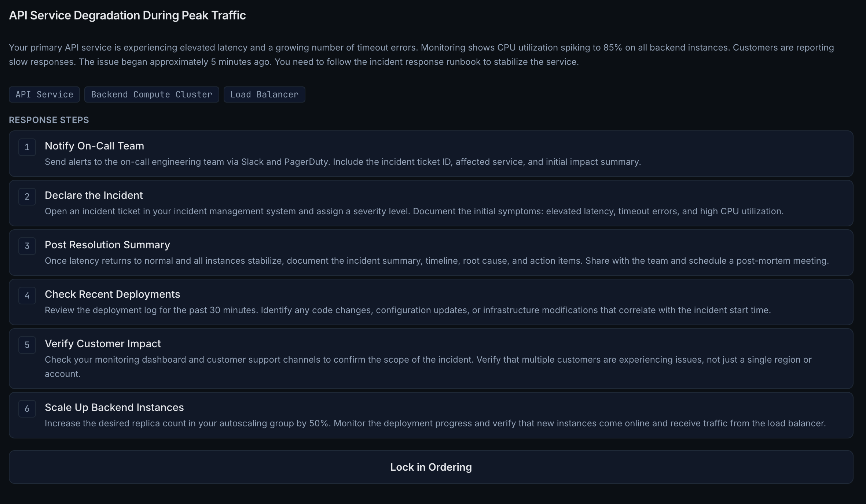866x504 pixels.
Task: Click the incident title heading
Action: click(127, 15)
